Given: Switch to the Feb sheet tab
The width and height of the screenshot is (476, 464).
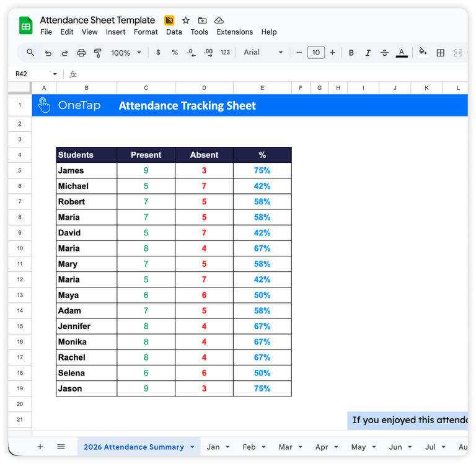Looking at the screenshot, I should click(249, 447).
